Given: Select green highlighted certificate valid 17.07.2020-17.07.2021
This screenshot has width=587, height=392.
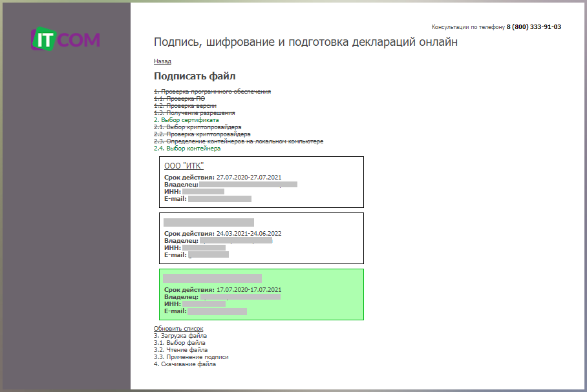Looking at the screenshot, I should point(261,294).
